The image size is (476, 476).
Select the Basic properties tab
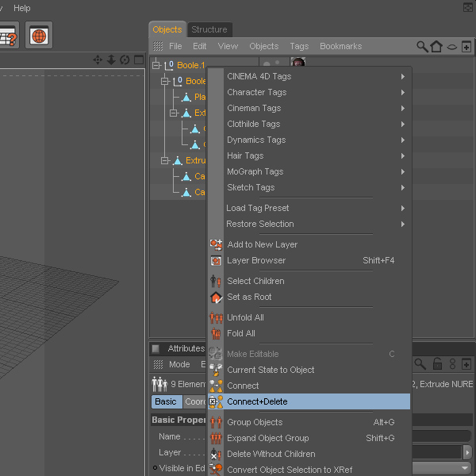[167, 401]
